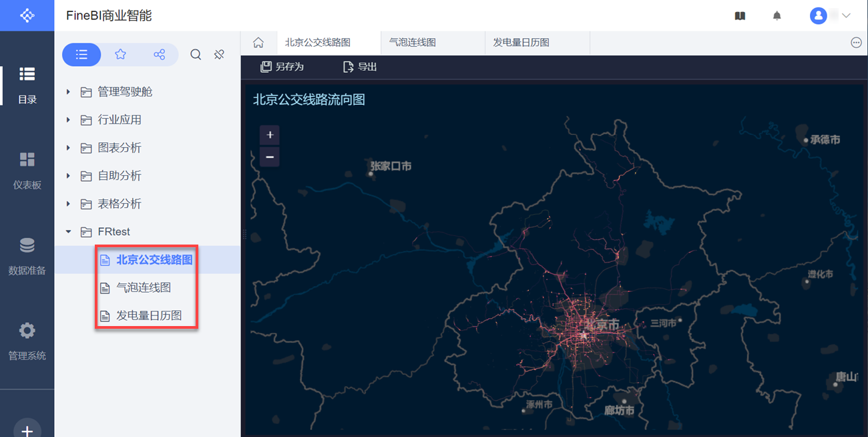Click the 北京公交线路流向图 chart title

pos(309,100)
